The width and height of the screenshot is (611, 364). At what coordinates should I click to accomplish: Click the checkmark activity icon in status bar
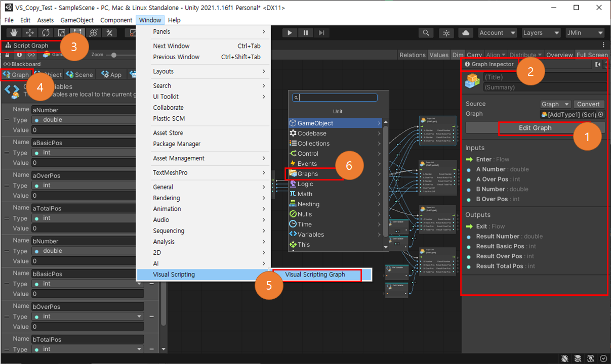click(603, 358)
